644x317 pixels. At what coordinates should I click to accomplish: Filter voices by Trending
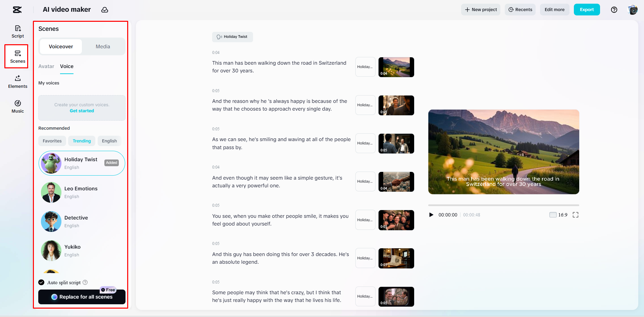pos(82,141)
